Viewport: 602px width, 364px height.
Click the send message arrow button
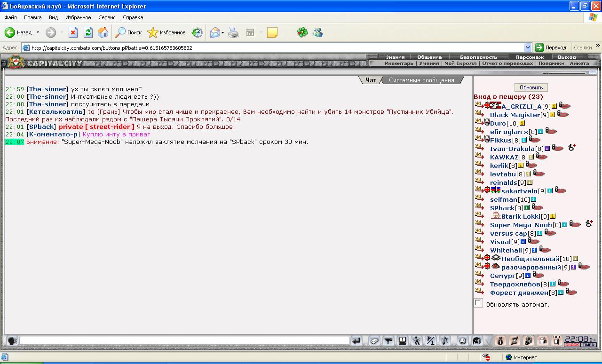[357, 341]
